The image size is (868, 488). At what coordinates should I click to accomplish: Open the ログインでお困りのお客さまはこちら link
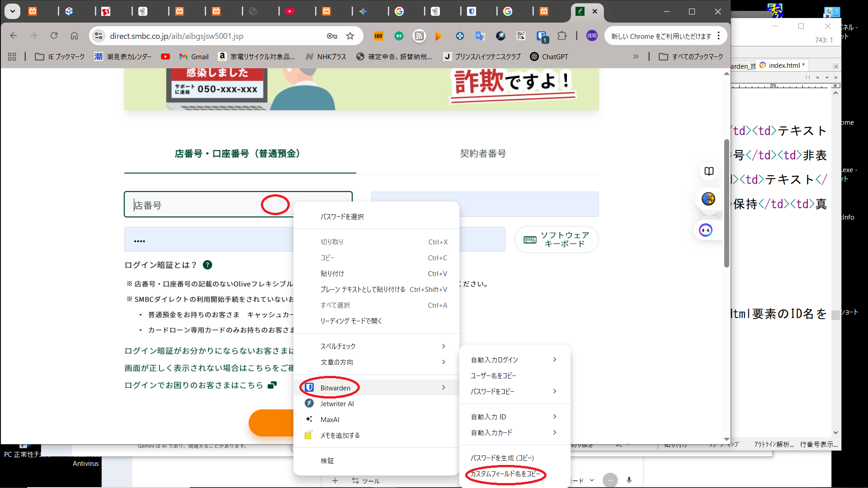(194, 385)
